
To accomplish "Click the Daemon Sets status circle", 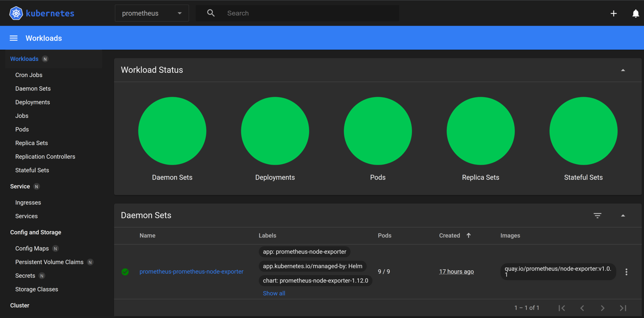I will [x=172, y=131].
